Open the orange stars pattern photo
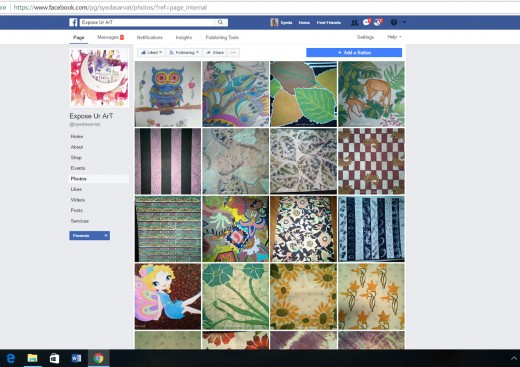Viewport: 520px width, 367px height. (x=371, y=296)
